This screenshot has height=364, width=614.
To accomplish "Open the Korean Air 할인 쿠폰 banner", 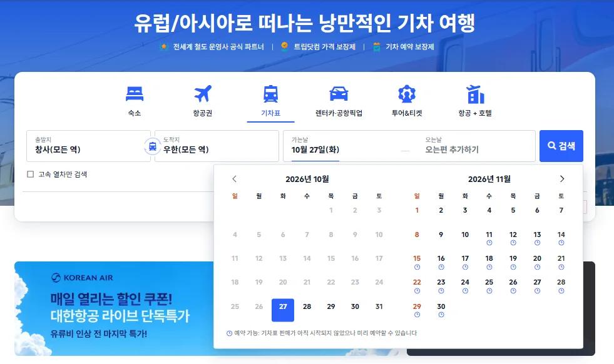I will (114, 308).
